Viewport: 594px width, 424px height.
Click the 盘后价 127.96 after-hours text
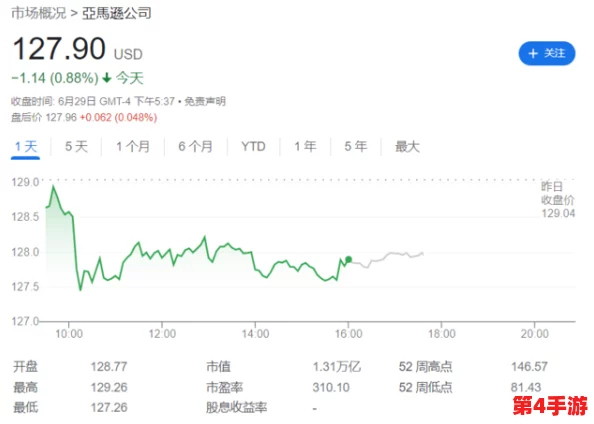[x=44, y=117]
